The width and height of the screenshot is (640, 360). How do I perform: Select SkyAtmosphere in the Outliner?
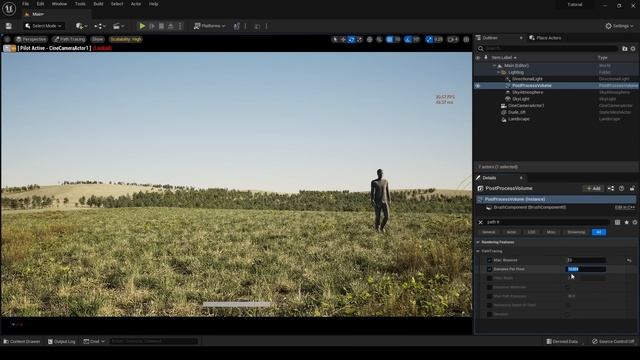click(x=527, y=93)
